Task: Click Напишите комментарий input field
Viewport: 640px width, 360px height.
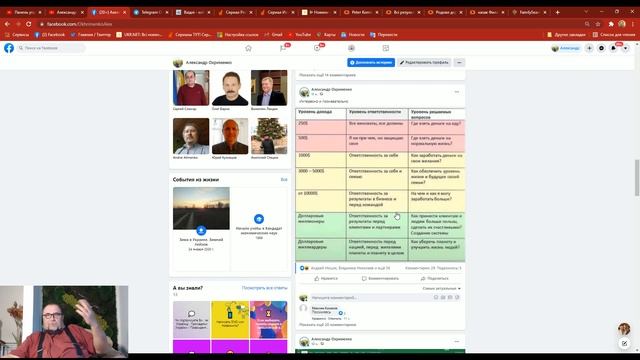Action: tap(386, 298)
